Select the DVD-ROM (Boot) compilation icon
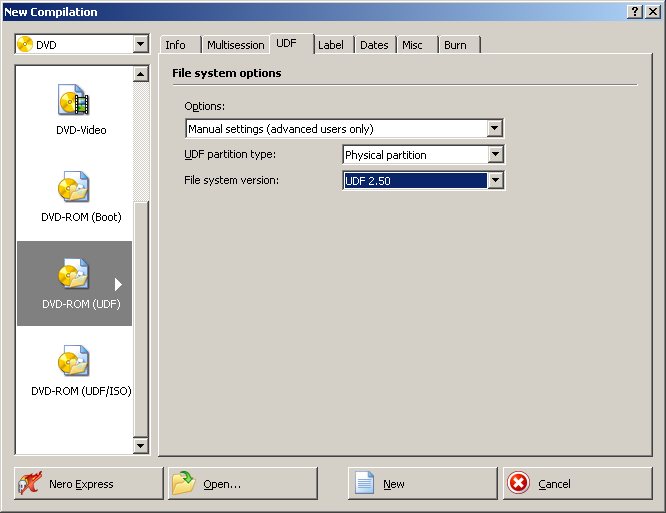Image resolution: width=666 pixels, height=513 pixels. tap(73, 186)
